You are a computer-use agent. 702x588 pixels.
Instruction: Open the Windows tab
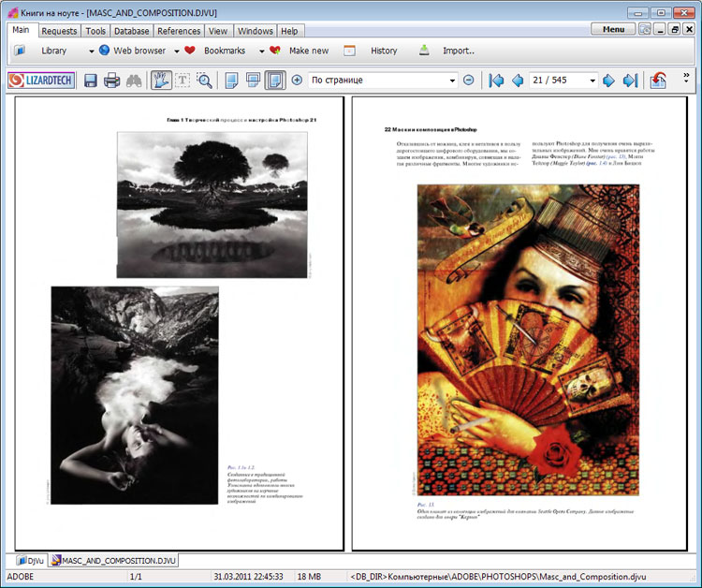tap(256, 31)
